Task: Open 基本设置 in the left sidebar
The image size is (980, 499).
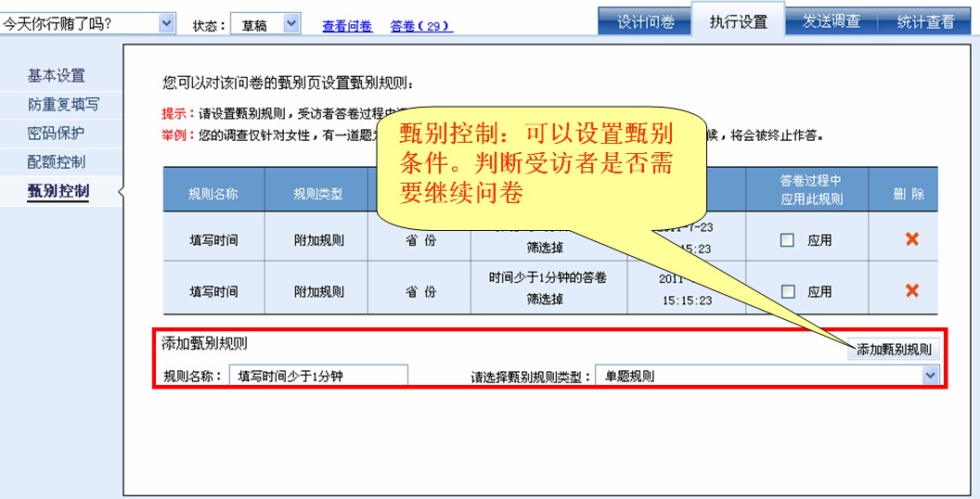Action: click(x=56, y=75)
